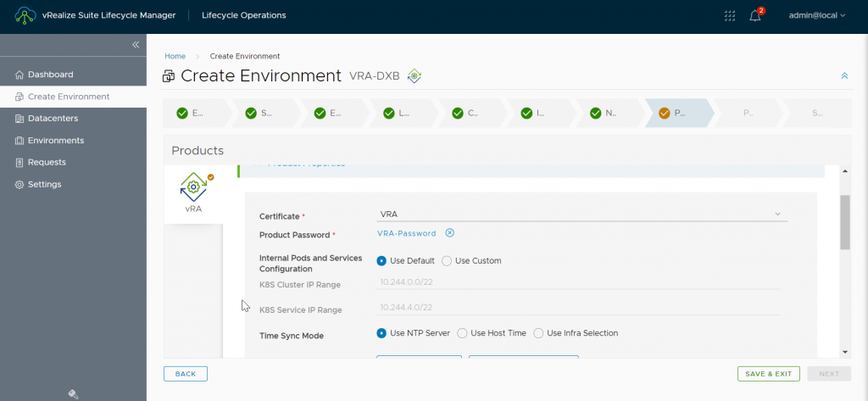
Task: Click the pin icon at sidebar bottom
Action: click(73, 394)
